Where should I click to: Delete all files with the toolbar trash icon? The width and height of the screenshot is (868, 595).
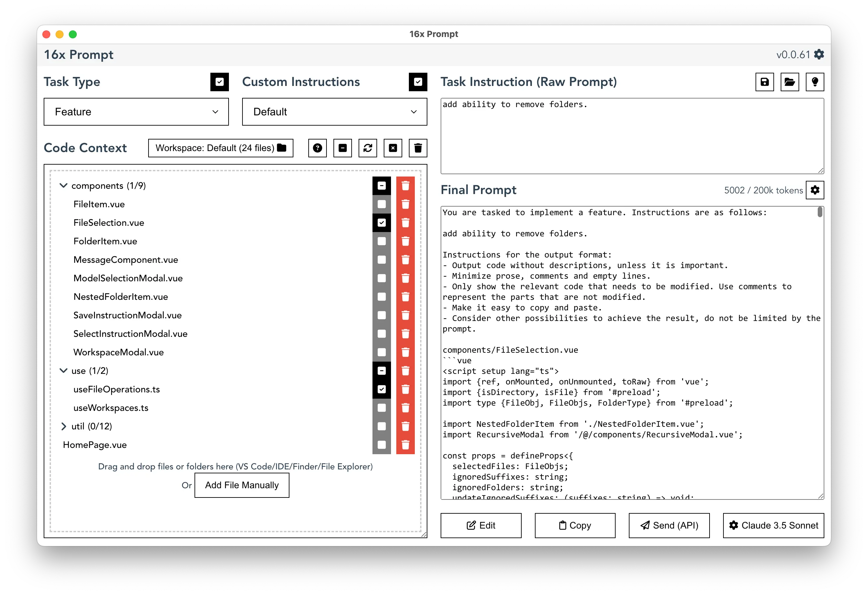(x=418, y=148)
